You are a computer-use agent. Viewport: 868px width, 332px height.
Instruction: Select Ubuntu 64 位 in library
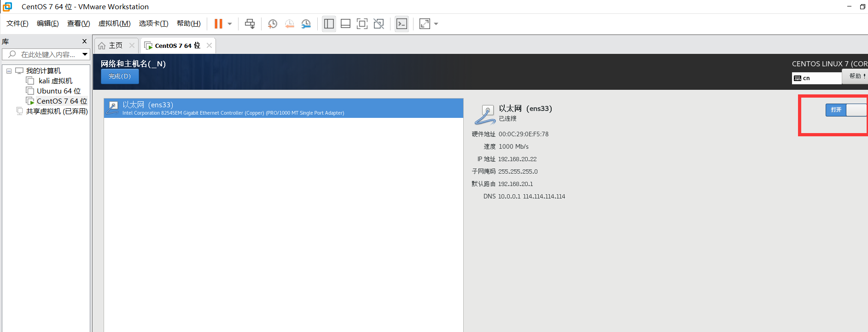coord(58,91)
